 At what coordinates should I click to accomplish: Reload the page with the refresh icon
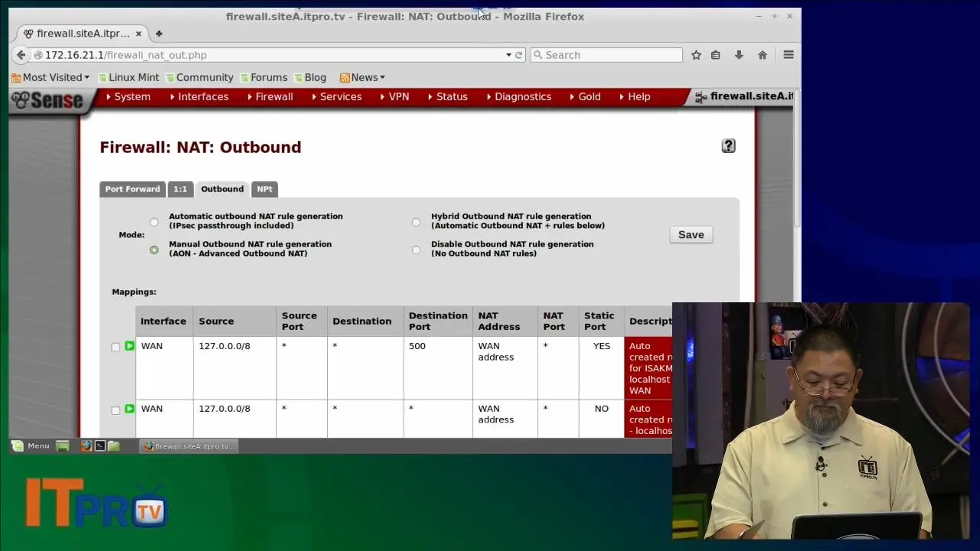tap(518, 55)
